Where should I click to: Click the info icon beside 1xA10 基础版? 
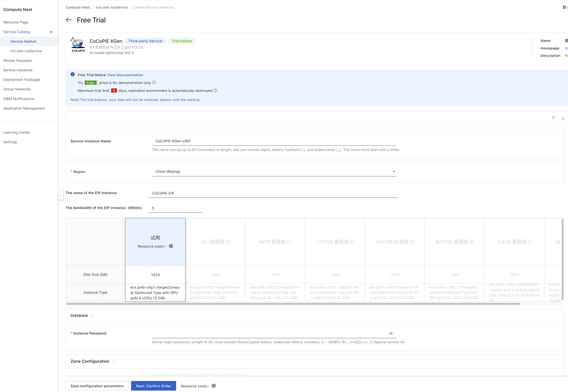coord(530,242)
